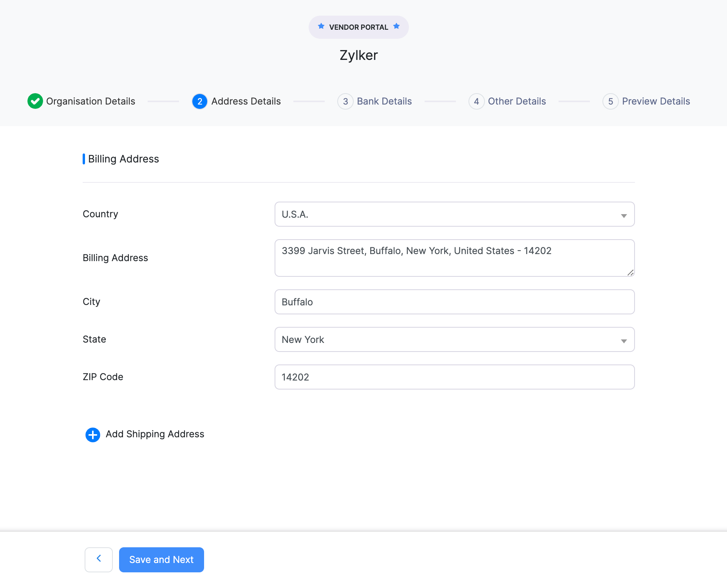The height and width of the screenshot is (588, 727).
Task: Click the Country dropdown arrow
Action: pyautogui.click(x=624, y=215)
